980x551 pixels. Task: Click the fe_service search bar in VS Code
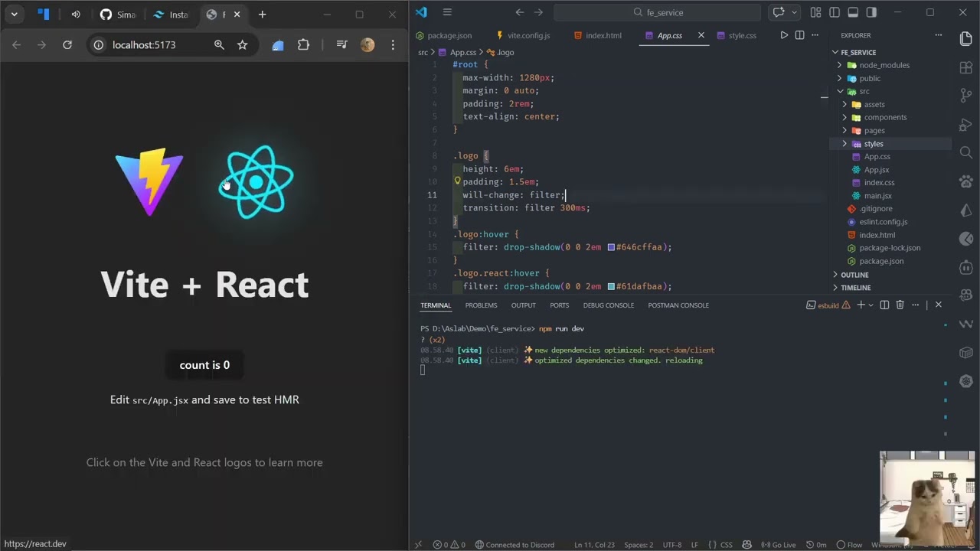[658, 12]
